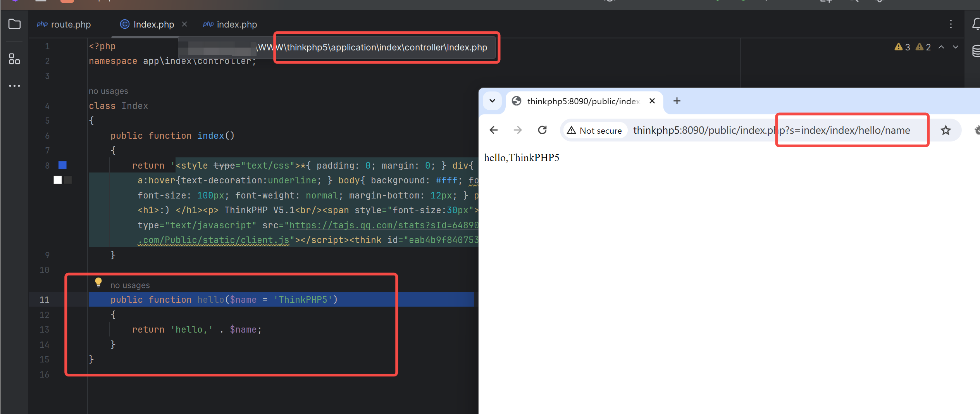
Task: Open the Structure tool window icon
Action: [14, 59]
